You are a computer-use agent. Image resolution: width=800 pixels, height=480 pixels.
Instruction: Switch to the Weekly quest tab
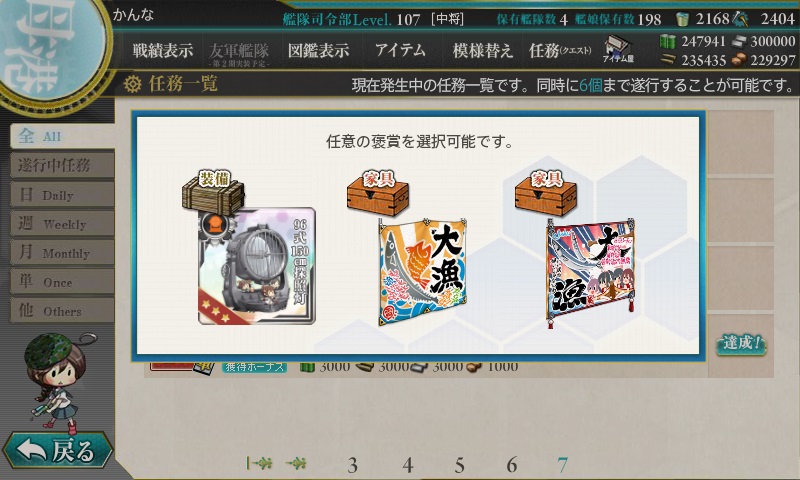[x=62, y=223]
